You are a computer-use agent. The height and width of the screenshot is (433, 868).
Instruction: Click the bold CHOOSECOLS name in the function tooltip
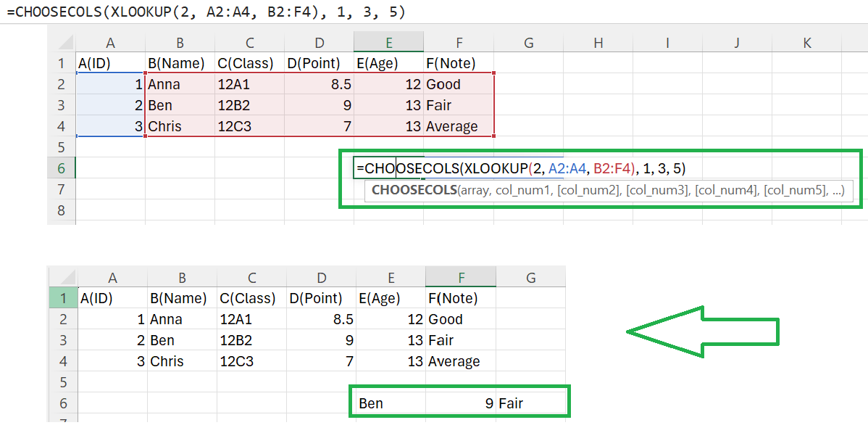coord(414,191)
